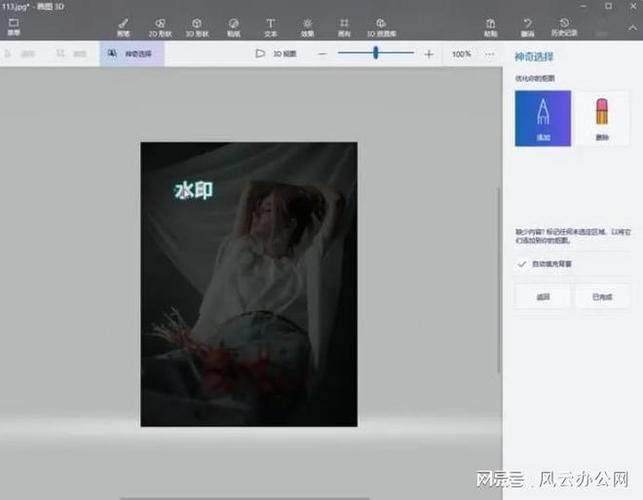Viewport: 643px width, 500px height.
Task: Open the 2D shapes (2D 形状) tool
Action: pos(160,26)
